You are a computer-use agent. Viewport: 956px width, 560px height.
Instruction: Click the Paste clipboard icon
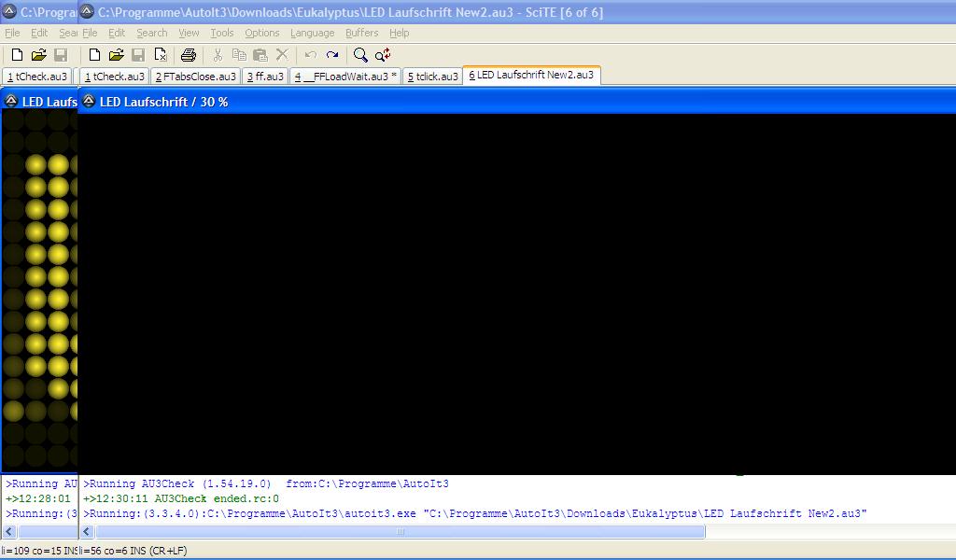pyautogui.click(x=260, y=55)
